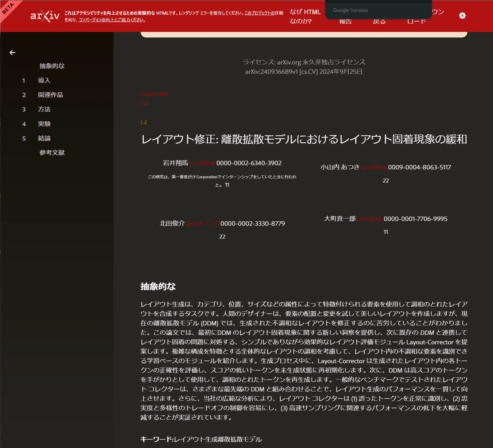Image resolution: width=493 pixels, height=448 pixels.
Task: Collapse sidebar with the back arrow
Action: click(x=12, y=53)
